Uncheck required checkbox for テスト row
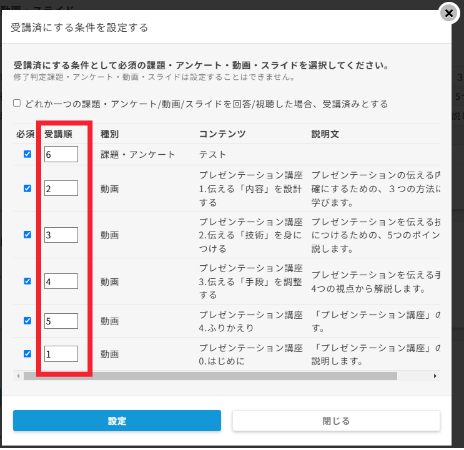 point(27,154)
